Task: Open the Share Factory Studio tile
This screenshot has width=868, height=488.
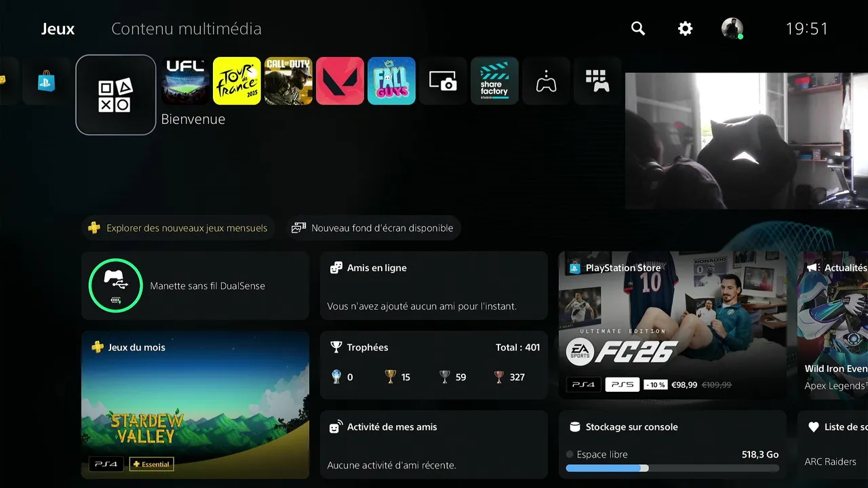Action: point(494,81)
